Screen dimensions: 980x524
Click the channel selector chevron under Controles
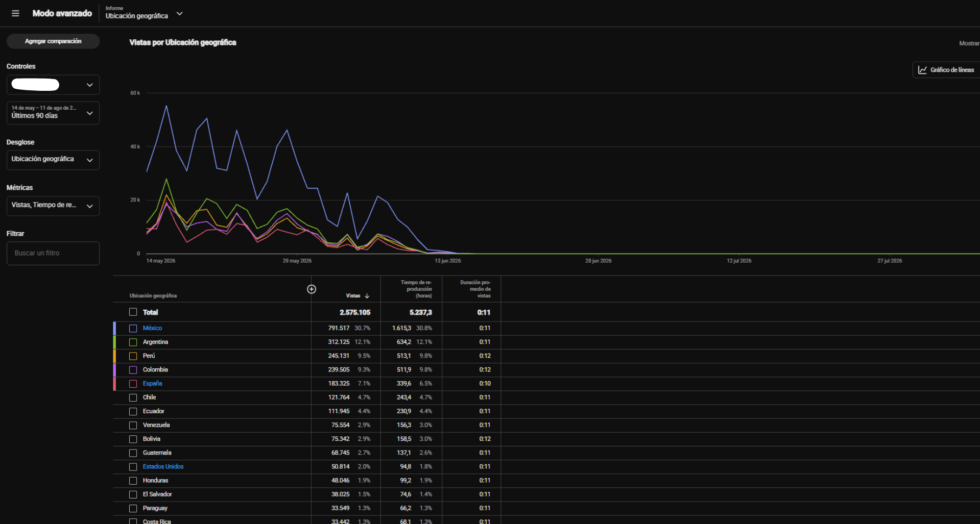click(x=90, y=85)
